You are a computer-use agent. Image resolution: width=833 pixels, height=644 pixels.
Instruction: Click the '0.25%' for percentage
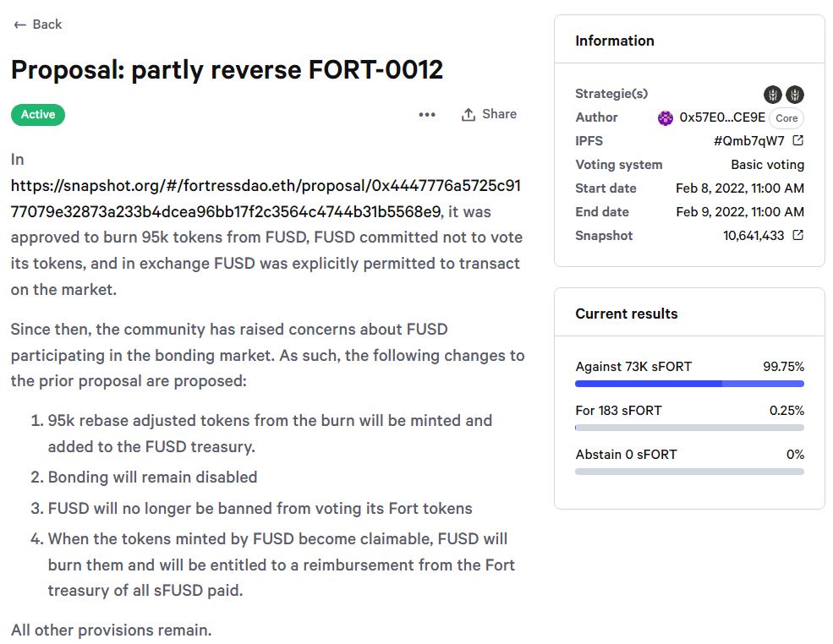pyautogui.click(x=786, y=411)
